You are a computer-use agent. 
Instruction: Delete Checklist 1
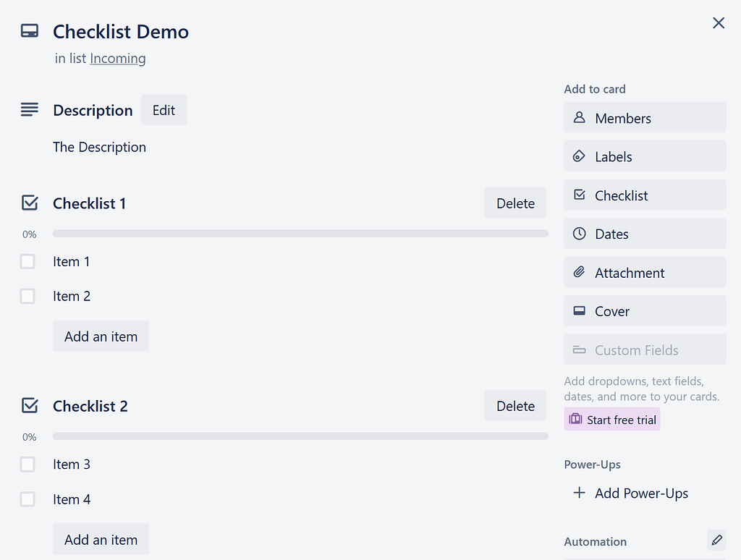tap(515, 203)
